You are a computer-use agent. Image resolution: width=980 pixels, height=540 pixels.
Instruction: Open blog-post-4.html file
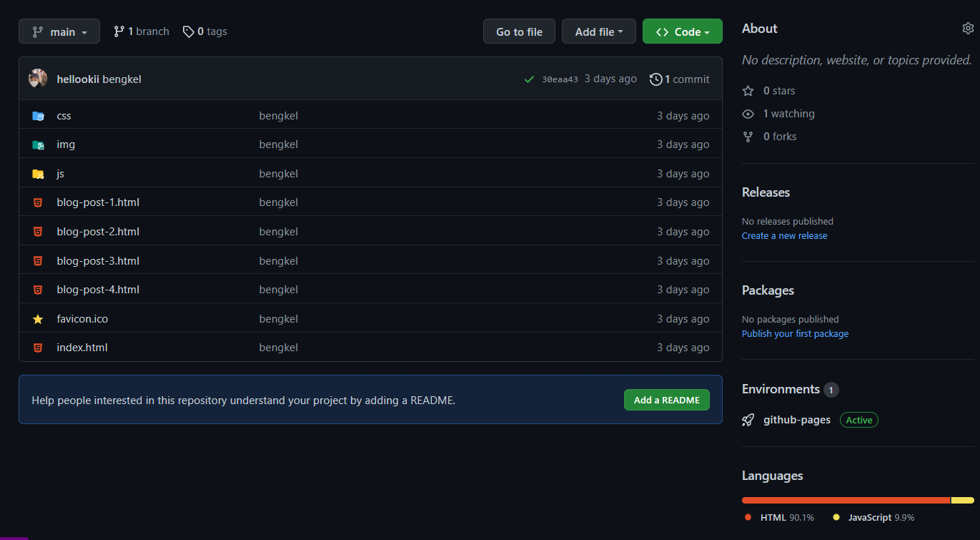(98, 290)
